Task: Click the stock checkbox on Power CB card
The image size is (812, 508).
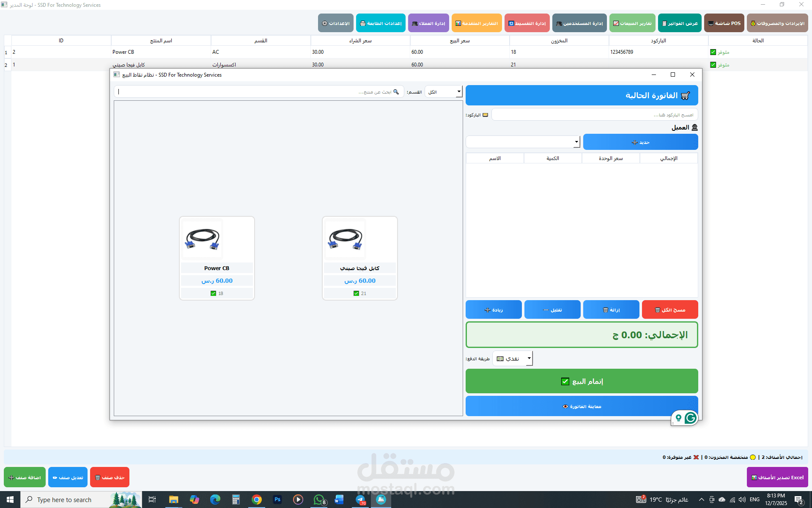Action: 213,293
